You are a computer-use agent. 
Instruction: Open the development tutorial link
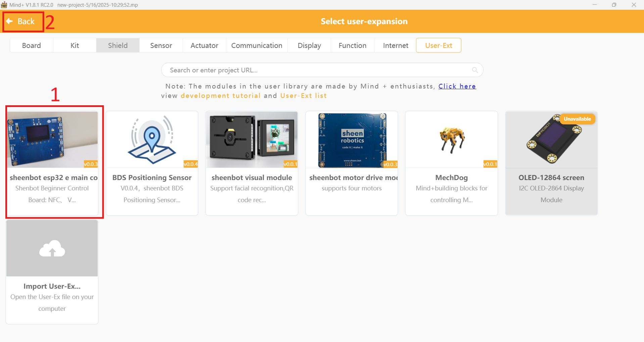click(221, 96)
